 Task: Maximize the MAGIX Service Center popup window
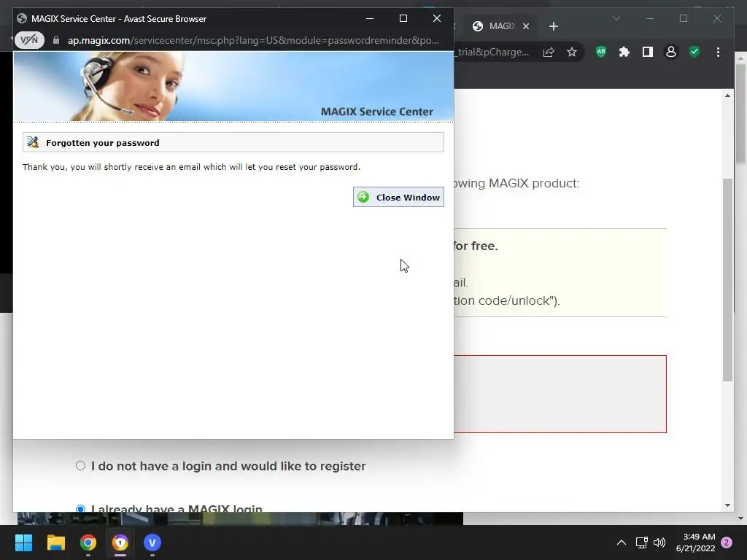[x=403, y=18]
